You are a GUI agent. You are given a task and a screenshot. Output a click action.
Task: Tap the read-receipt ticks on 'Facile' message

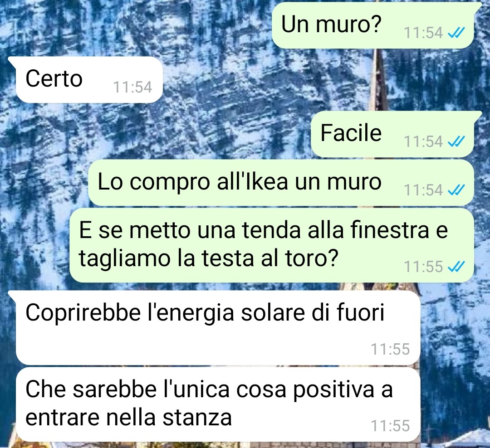pos(456,141)
